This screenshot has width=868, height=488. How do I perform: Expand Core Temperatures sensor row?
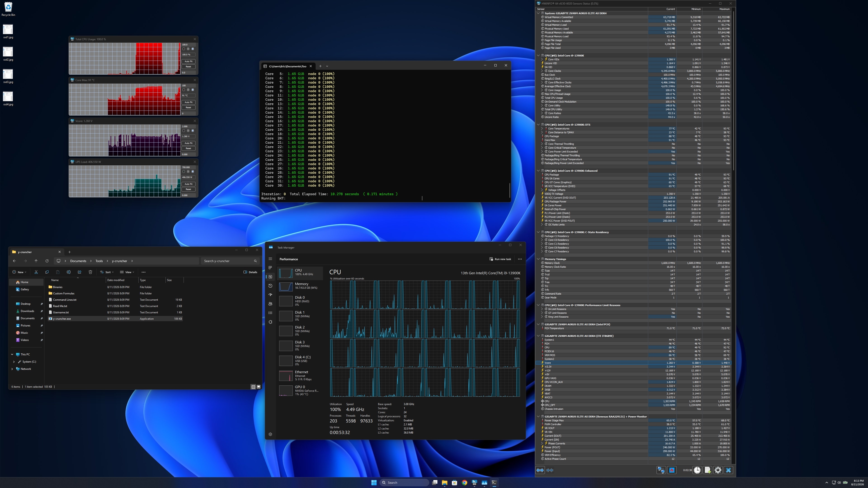point(542,128)
